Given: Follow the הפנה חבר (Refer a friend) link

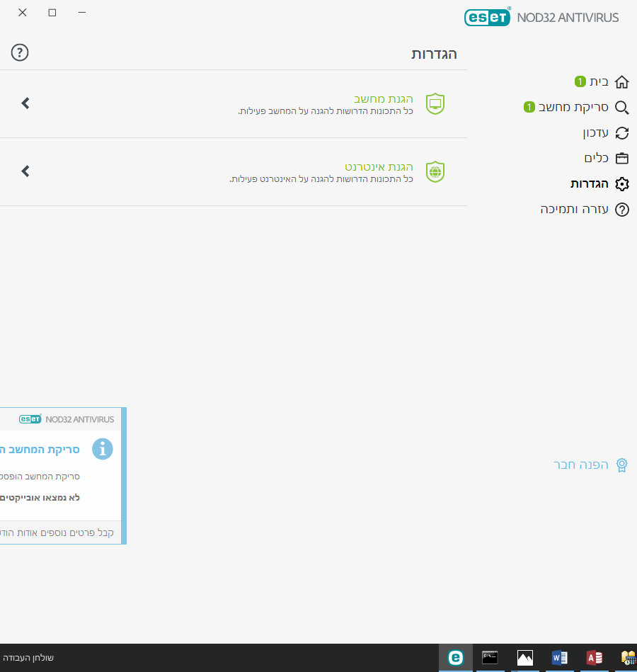Looking at the screenshot, I should click(x=591, y=465).
